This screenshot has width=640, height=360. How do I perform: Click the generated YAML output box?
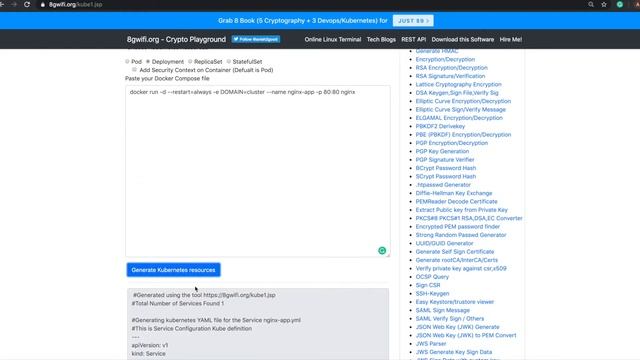point(258,324)
